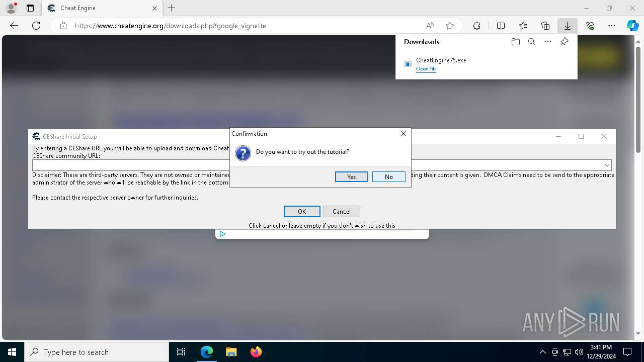Open the network tray icon

tap(567, 352)
